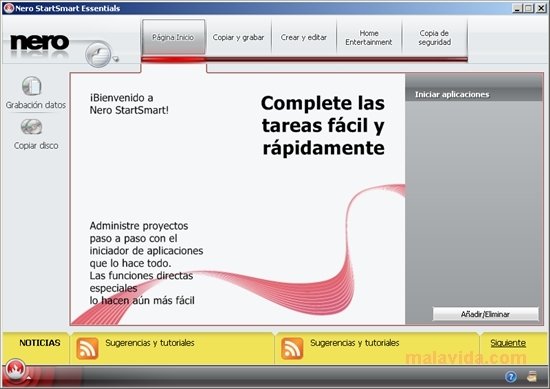
Task: Click the drive icon in bottom-right corner
Action: [532, 377]
